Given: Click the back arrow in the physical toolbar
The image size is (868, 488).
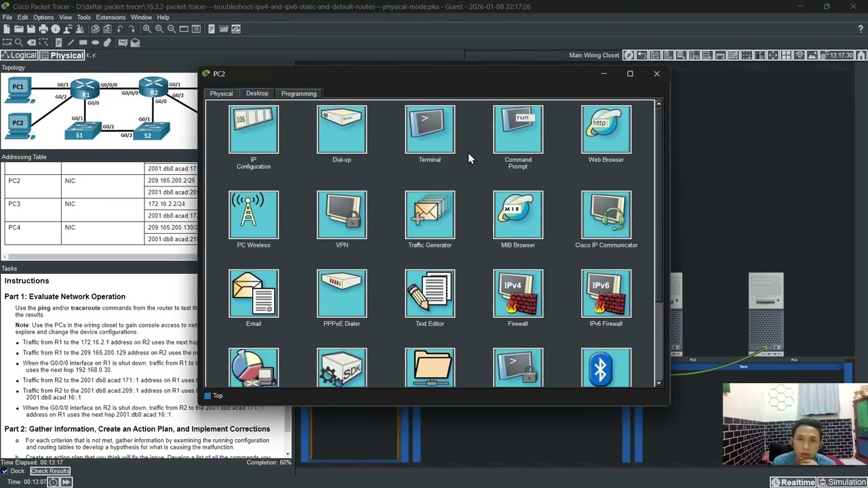Looking at the screenshot, I should pos(642,55).
